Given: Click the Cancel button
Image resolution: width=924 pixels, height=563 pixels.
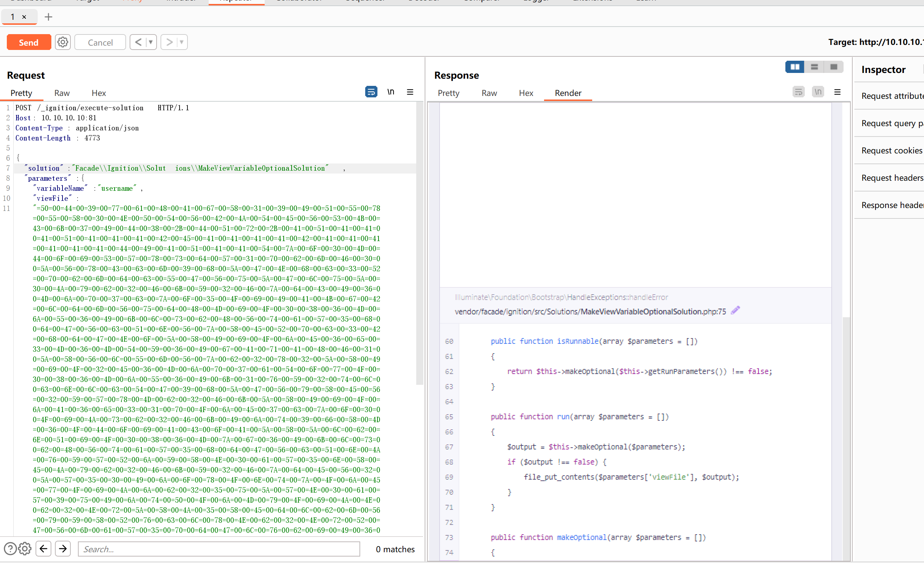Looking at the screenshot, I should [x=100, y=42].
